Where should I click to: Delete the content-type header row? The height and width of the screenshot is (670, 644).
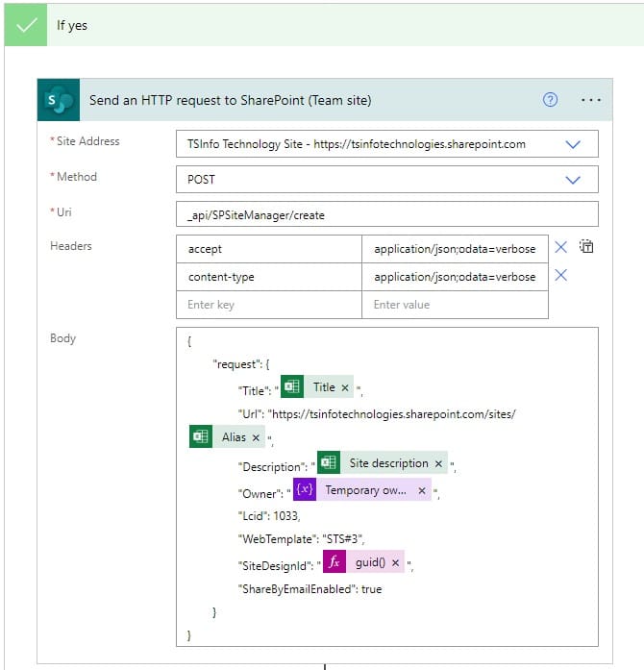coord(560,275)
